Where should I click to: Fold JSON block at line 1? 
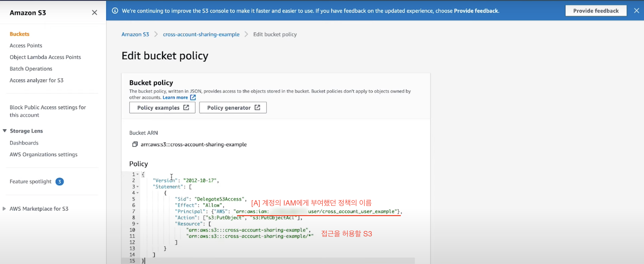(137, 174)
